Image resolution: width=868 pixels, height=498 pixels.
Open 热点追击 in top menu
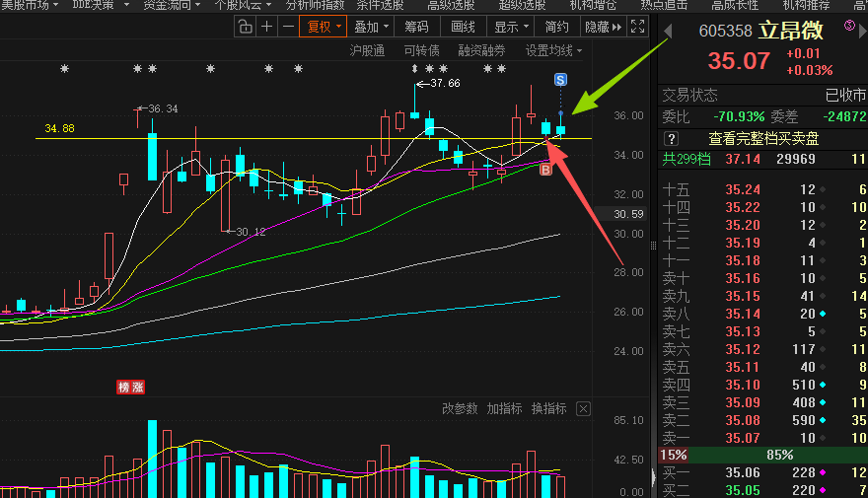664,6
